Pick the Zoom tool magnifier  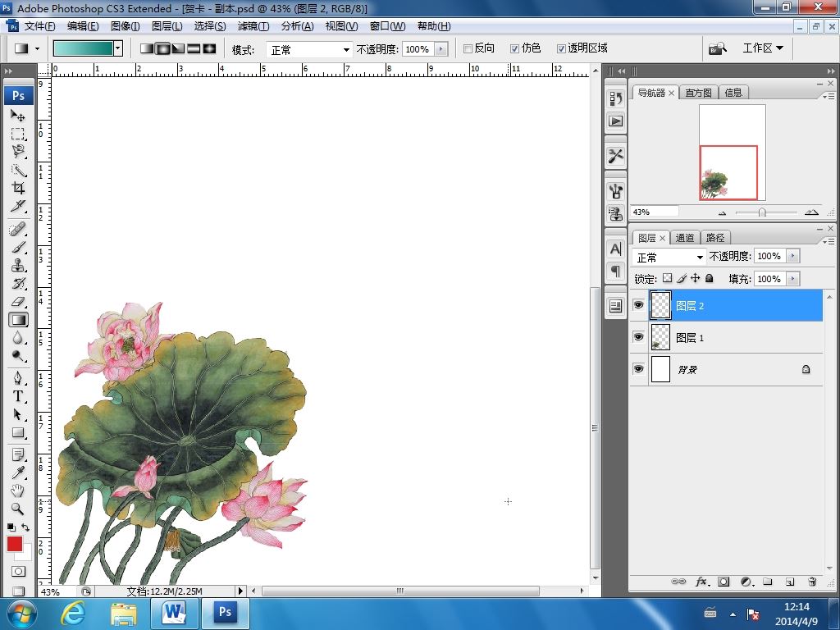tap(18, 509)
